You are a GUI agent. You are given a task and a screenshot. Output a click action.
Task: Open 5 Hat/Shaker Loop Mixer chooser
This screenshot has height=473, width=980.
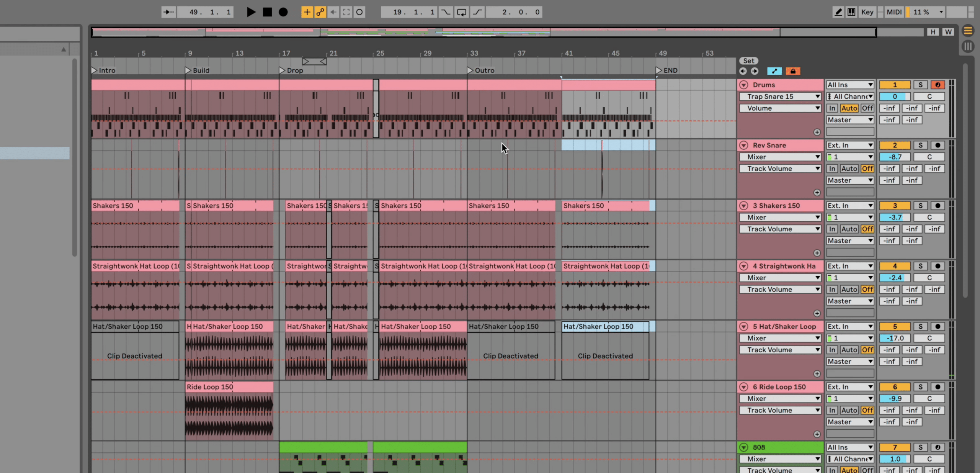coord(780,338)
